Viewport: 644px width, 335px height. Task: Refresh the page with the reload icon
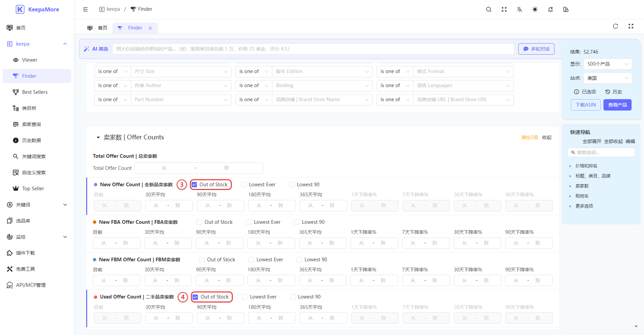[615, 26]
